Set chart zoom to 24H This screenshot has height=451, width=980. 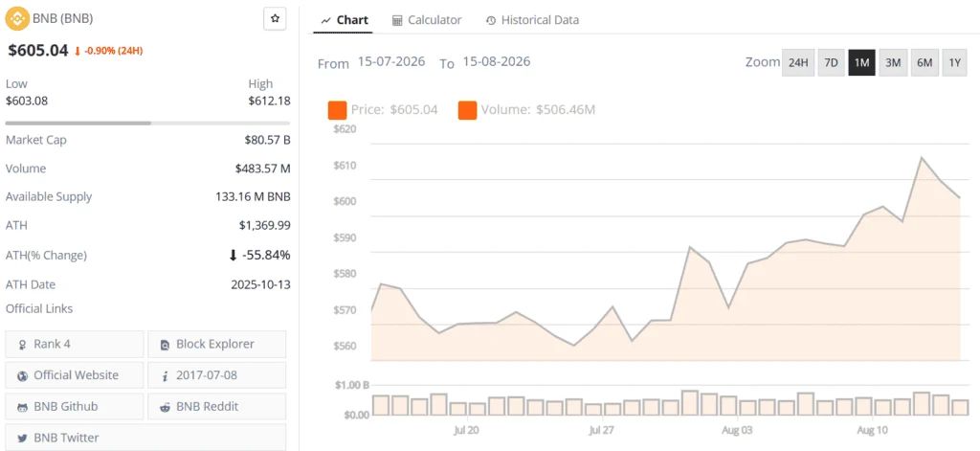click(798, 62)
